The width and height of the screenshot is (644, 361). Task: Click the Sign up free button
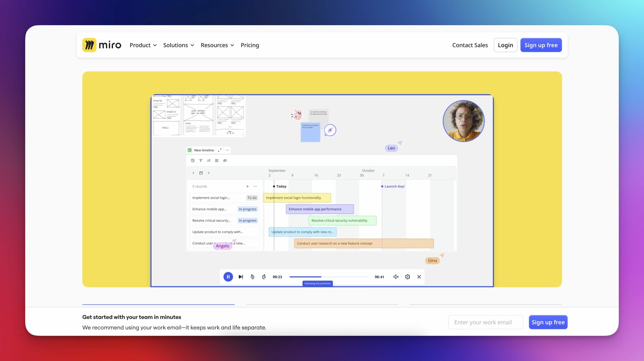[541, 45]
